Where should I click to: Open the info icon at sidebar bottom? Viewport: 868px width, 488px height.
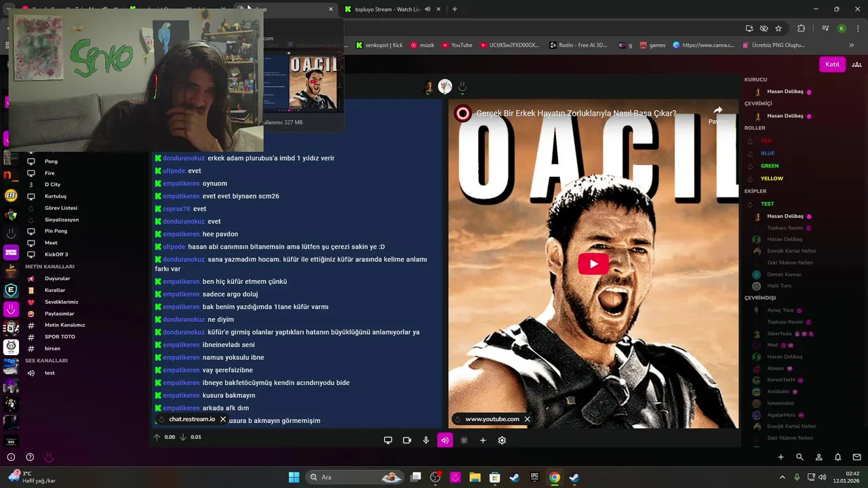click(11, 457)
